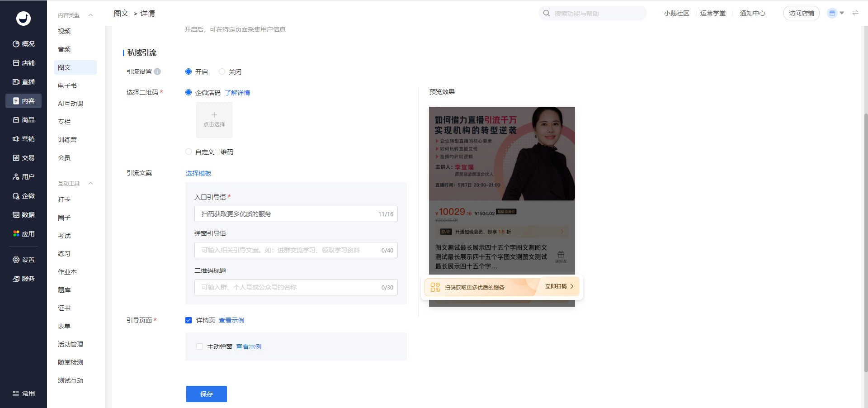Open the 数据 data analytics section
This screenshot has width=868, height=408.
point(24,215)
